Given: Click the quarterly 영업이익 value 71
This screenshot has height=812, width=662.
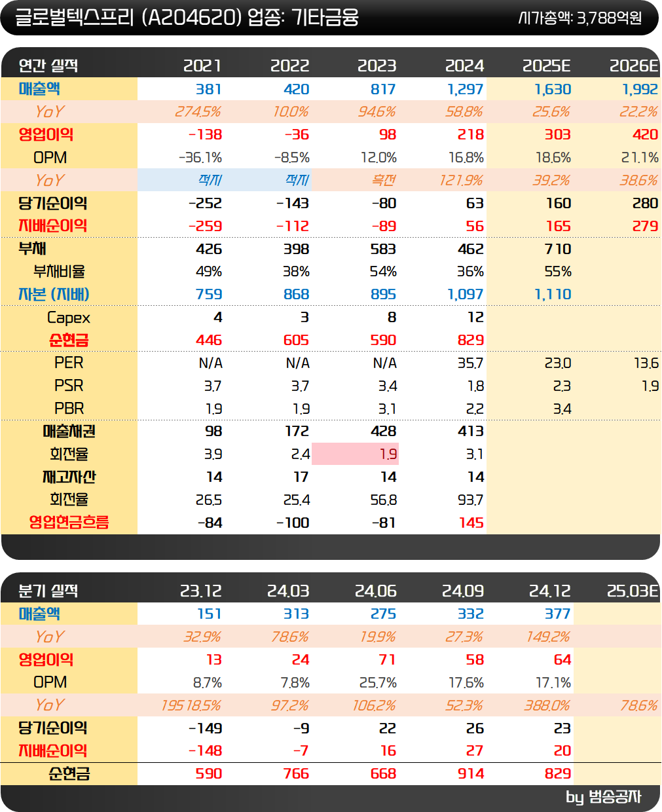Looking at the screenshot, I should 387,659.
